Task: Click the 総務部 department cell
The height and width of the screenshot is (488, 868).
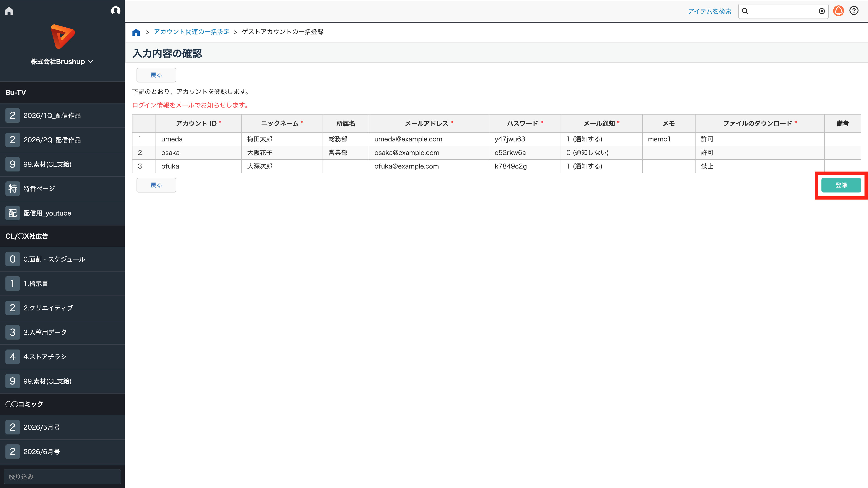Action: [346, 139]
